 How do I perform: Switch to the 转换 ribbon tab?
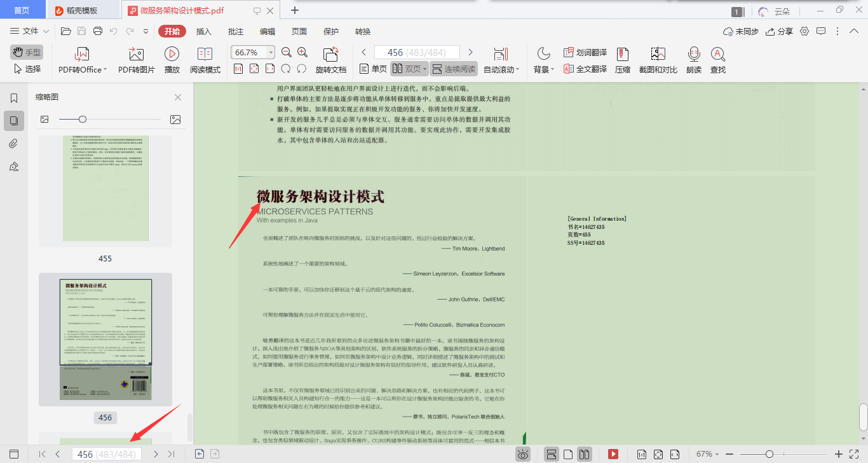[363, 31]
